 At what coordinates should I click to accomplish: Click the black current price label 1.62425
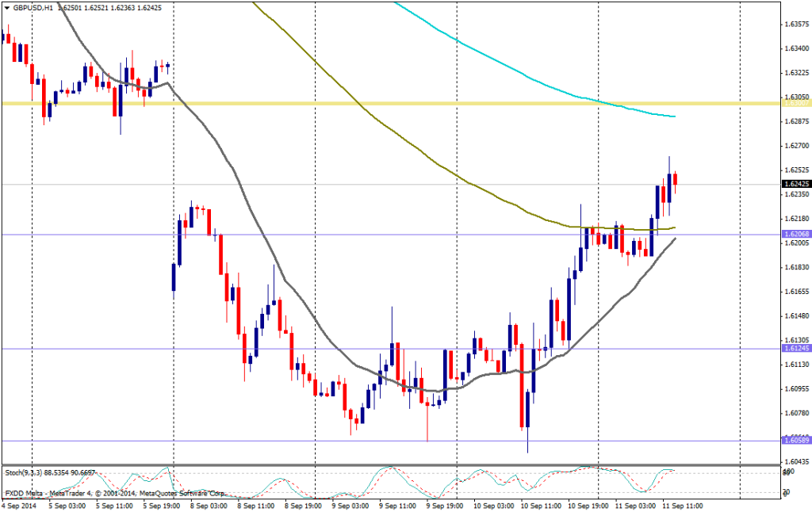tap(795, 184)
